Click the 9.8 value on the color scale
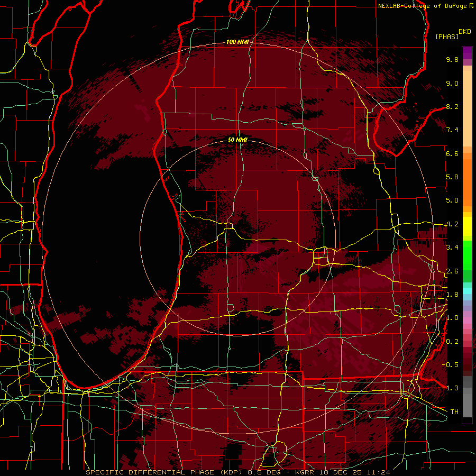 click(452, 59)
